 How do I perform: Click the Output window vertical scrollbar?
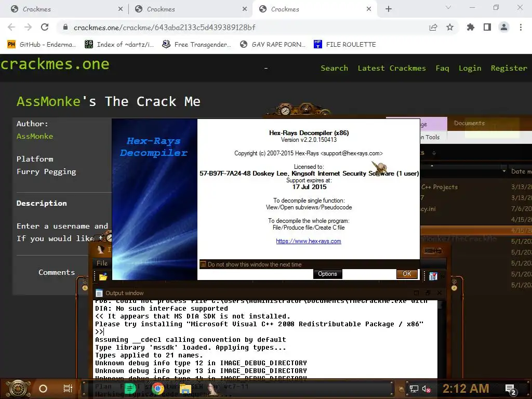tap(441, 339)
